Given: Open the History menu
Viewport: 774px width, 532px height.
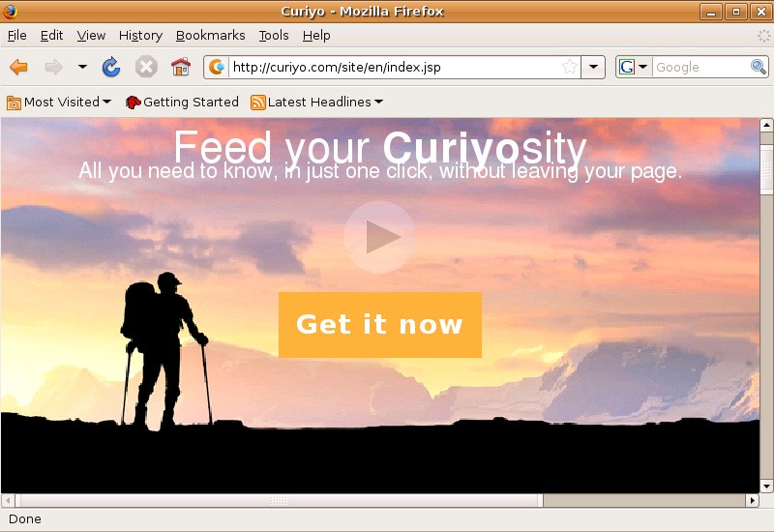Looking at the screenshot, I should 140,36.
